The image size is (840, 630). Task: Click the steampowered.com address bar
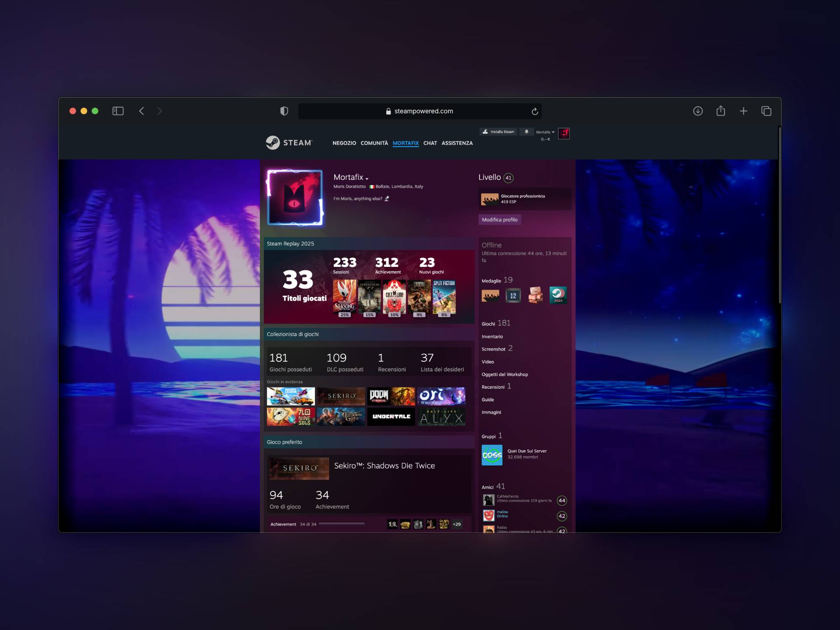(420, 111)
